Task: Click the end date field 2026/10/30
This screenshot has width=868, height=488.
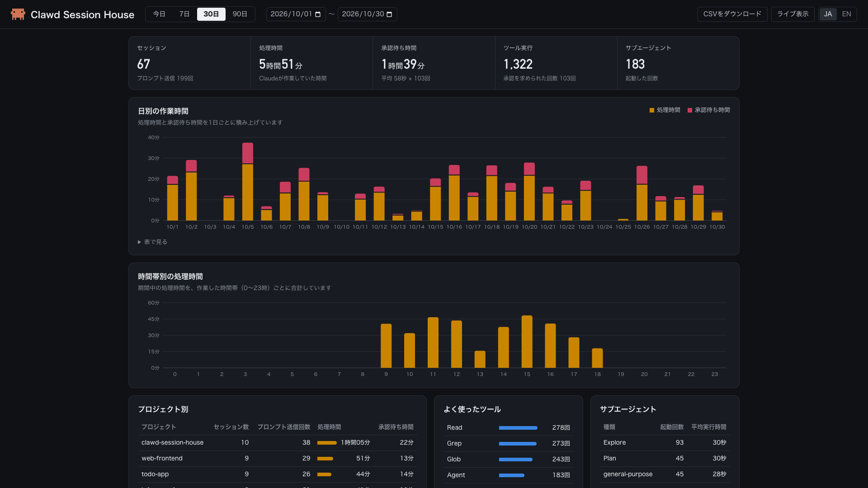Action: 367,14
